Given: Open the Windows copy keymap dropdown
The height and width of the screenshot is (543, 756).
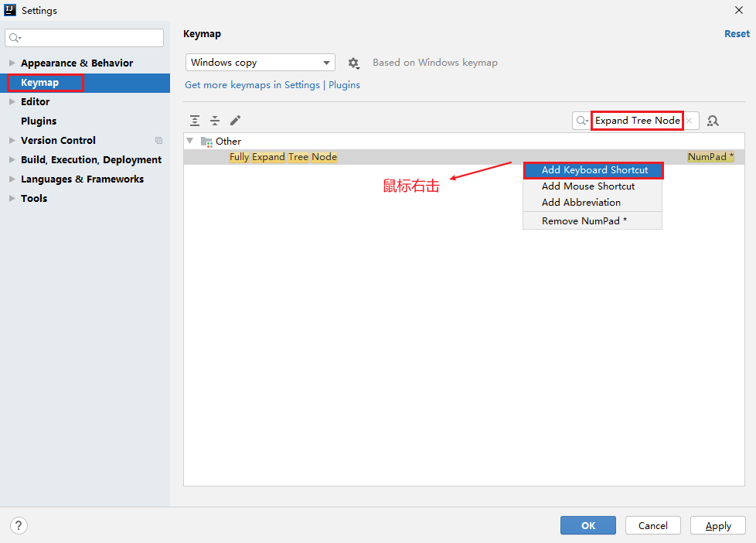Looking at the screenshot, I should pos(261,62).
